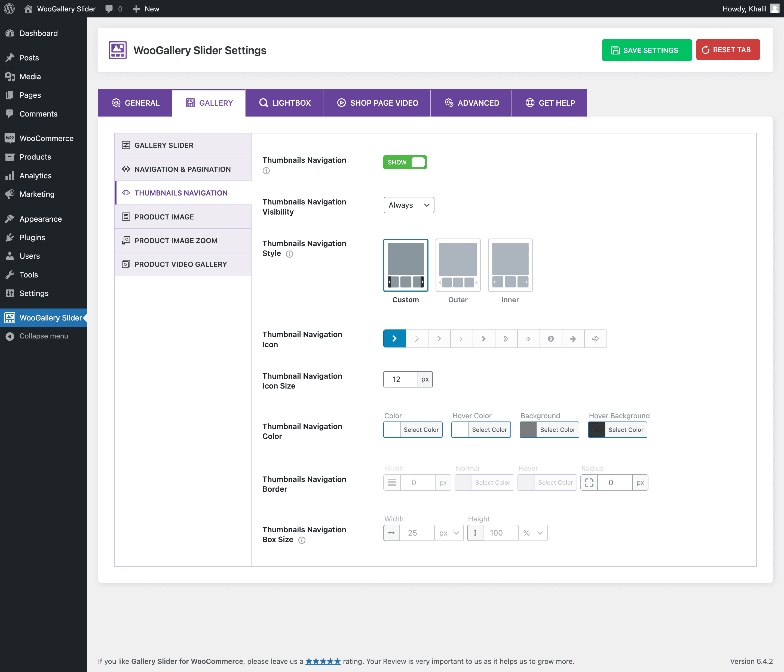Click the Thumbnails Navigation Box Size info icon
784x672 pixels.
point(302,540)
